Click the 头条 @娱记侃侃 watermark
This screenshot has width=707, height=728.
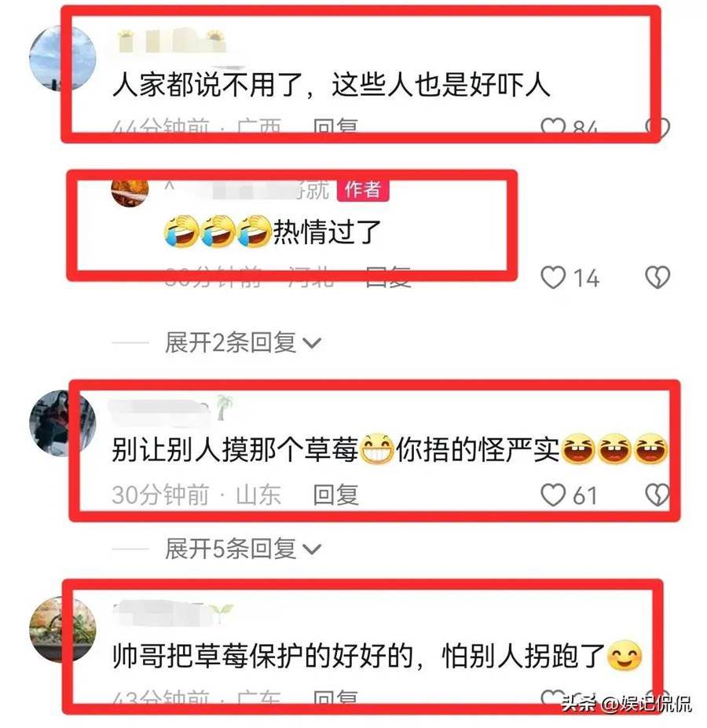coord(627,704)
